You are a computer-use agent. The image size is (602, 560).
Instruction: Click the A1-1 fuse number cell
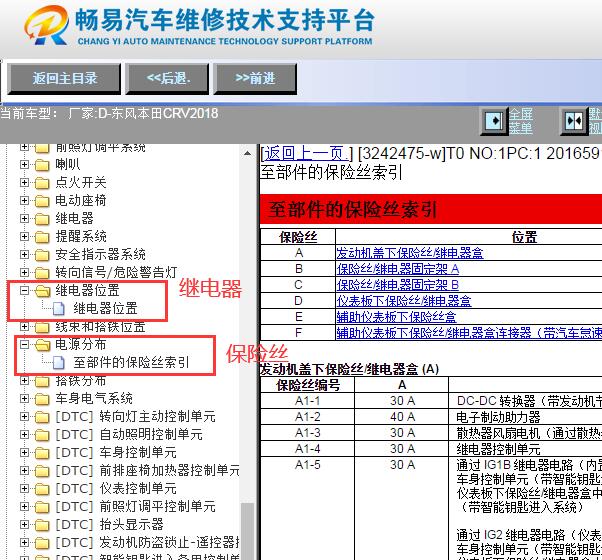point(308,401)
